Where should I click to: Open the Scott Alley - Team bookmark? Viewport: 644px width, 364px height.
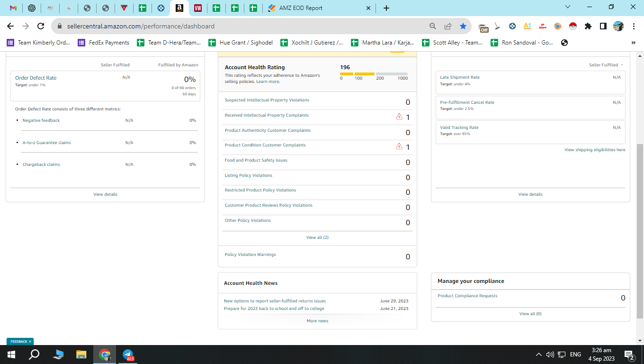[453, 43]
